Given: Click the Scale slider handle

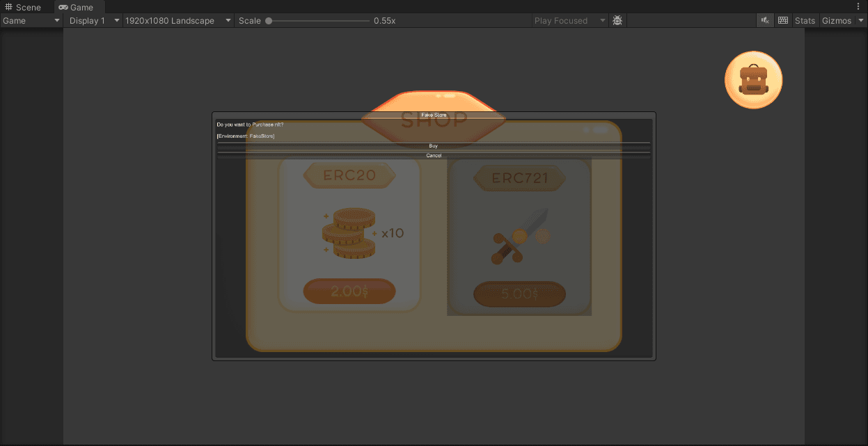Looking at the screenshot, I should click(269, 21).
